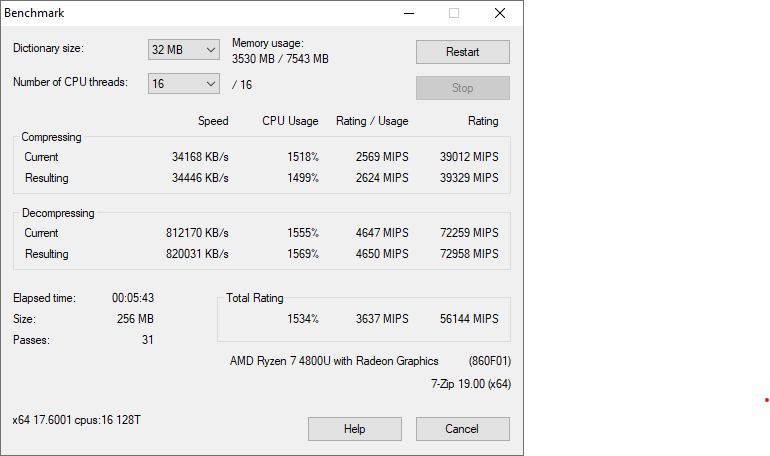770x456 pixels.
Task: Click the Restart button
Action: [462, 52]
